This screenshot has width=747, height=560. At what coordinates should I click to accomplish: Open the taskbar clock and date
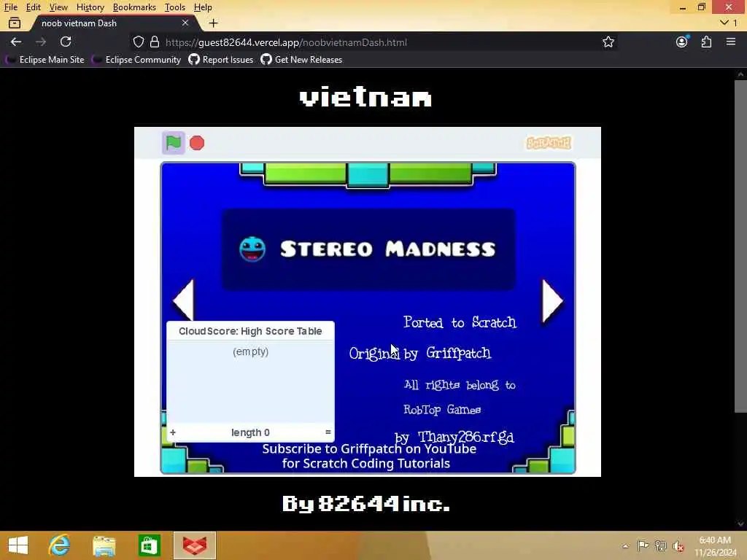(716, 545)
